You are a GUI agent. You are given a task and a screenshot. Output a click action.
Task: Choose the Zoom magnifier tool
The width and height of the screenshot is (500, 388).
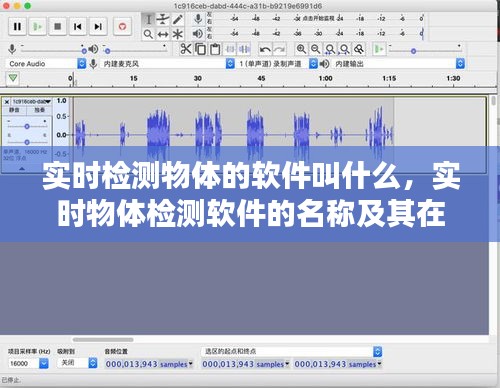[x=148, y=34]
